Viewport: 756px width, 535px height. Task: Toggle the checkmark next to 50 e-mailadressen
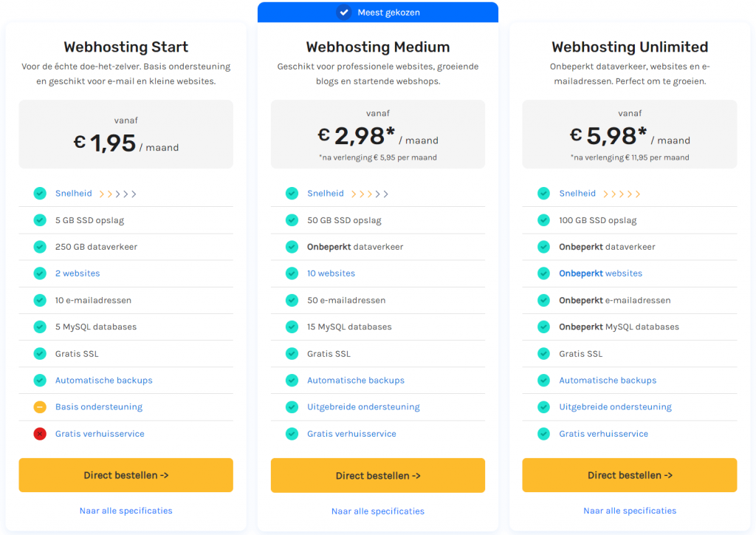[x=292, y=300]
